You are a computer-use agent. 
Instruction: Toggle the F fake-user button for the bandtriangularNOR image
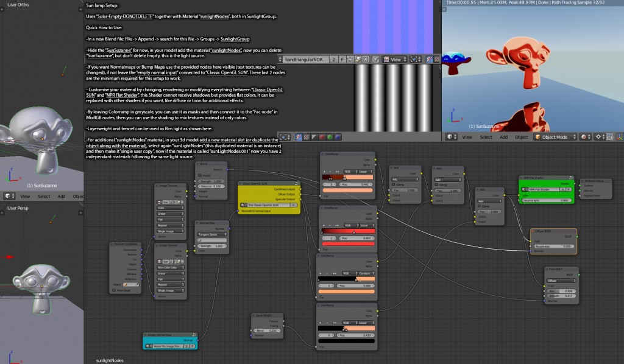pyautogui.click(x=342, y=59)
